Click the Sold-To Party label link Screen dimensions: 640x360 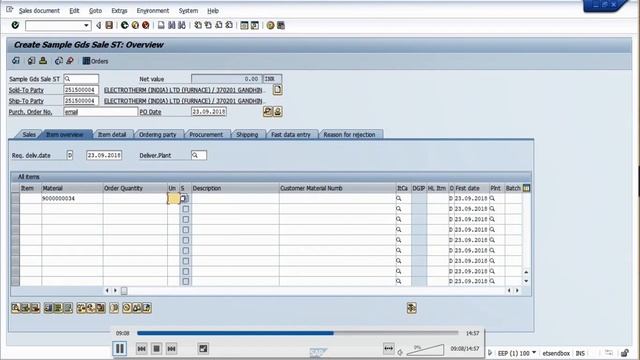pos(26,90)
